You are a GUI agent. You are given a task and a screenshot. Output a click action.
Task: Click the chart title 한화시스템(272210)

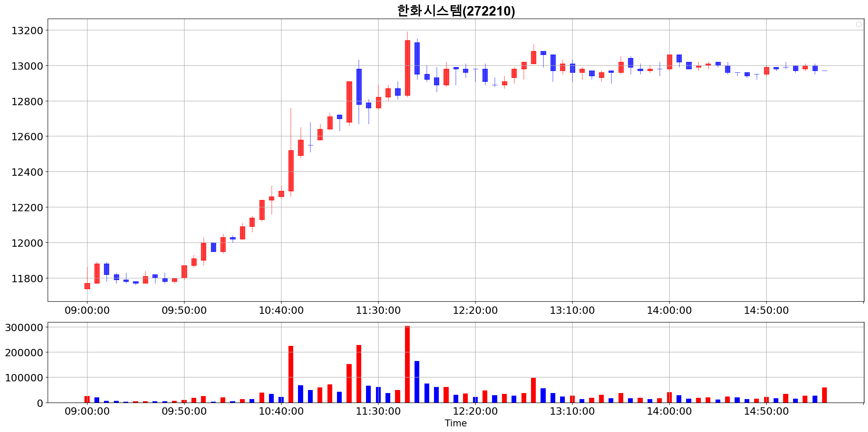tap(456, 10)
